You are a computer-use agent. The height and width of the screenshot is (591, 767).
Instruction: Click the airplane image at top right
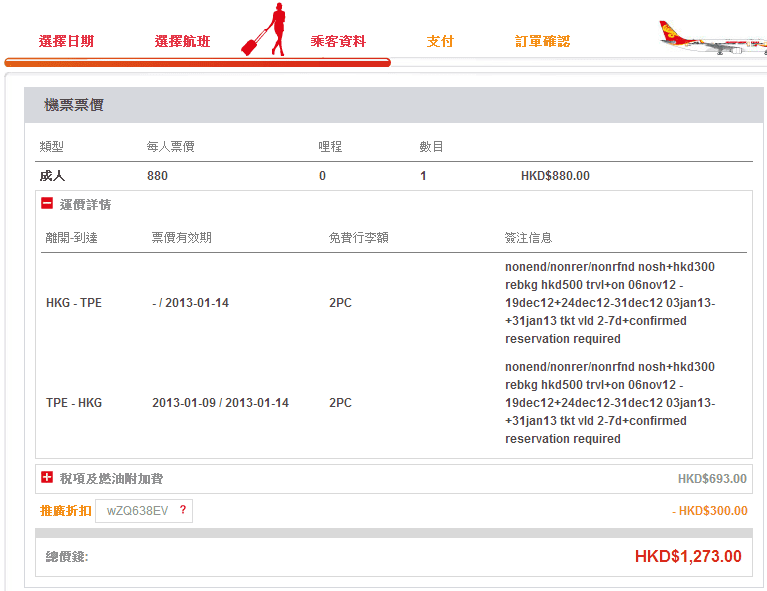pyautogui.click(x=711, y=37)
